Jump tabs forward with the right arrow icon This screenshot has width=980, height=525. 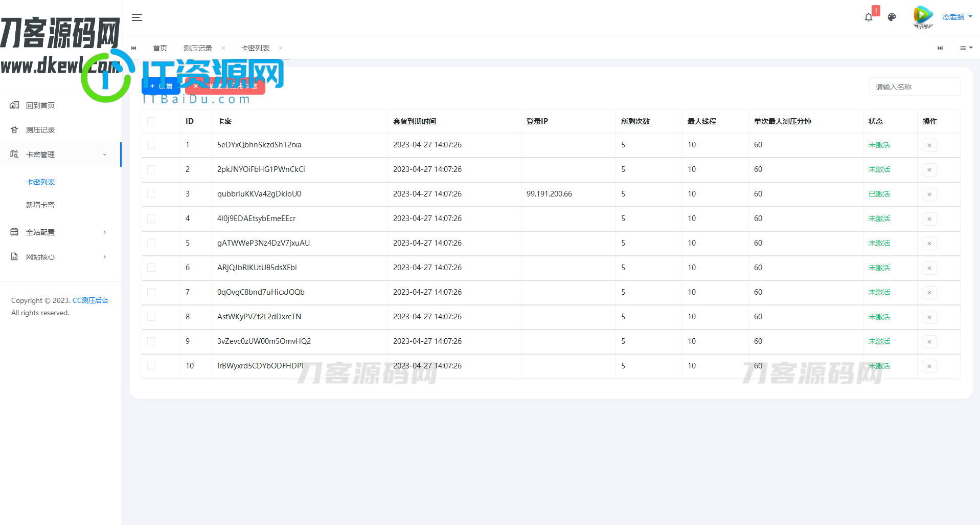(940, 48)
